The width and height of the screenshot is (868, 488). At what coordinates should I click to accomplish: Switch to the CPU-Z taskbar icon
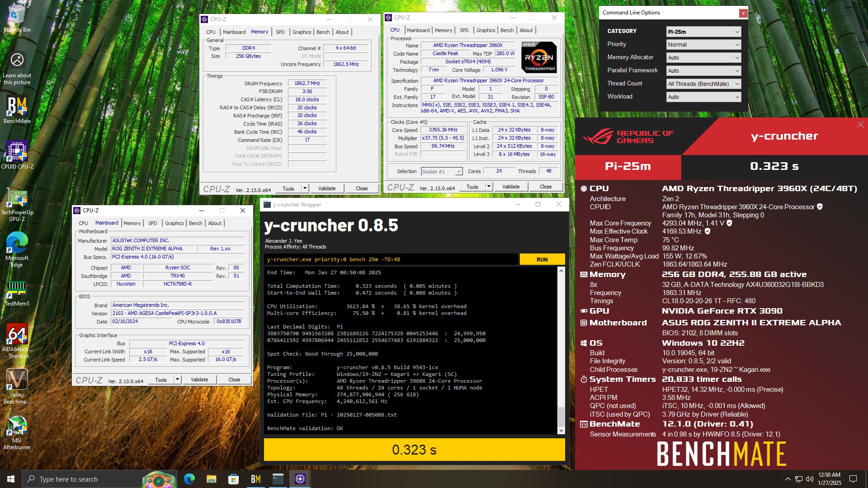300,479
